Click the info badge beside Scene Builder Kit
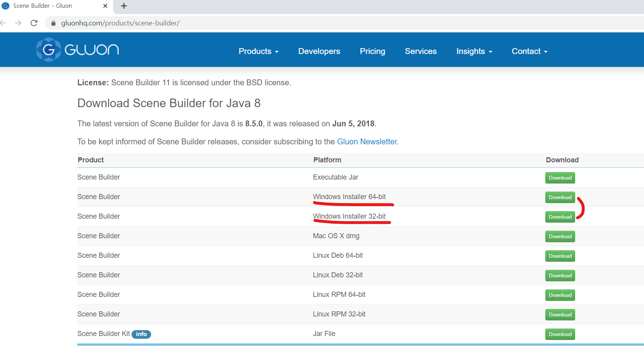644x354 pixels. (141, 334)
